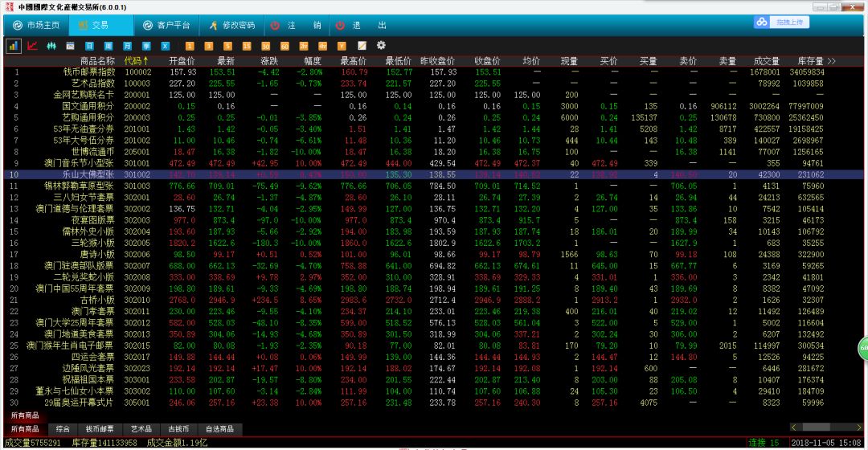This screenshot has height=450, width=868.
Task: Select the 世博流通币 row
Action: tap(433, 152)
